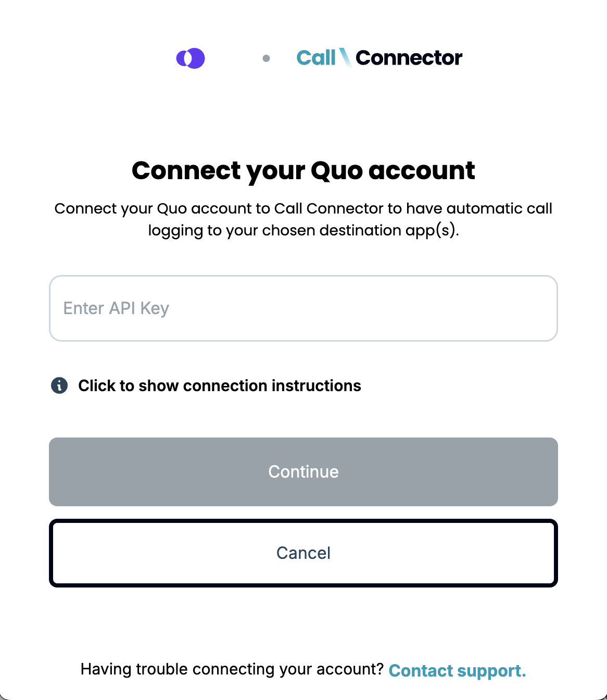This screenshot has width=607, height=700.
Task: Open the Contact support link
Action: [457, 670]
